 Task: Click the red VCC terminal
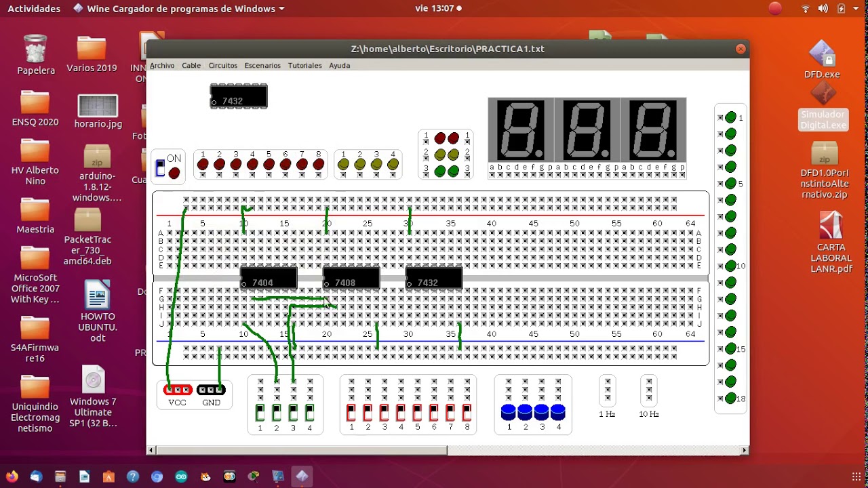178,390
